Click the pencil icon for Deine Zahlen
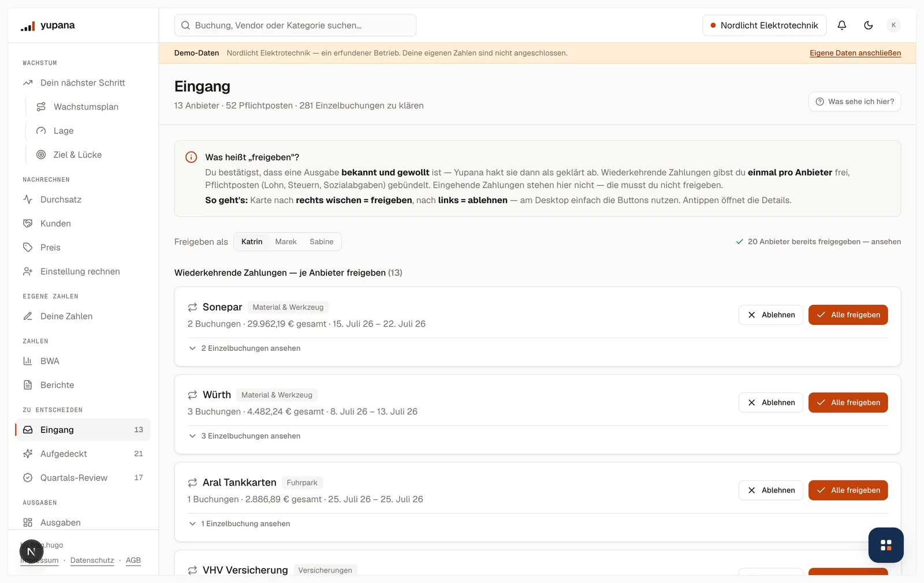The width and height of the screenshot is (924, 583). tap(28, 316)
